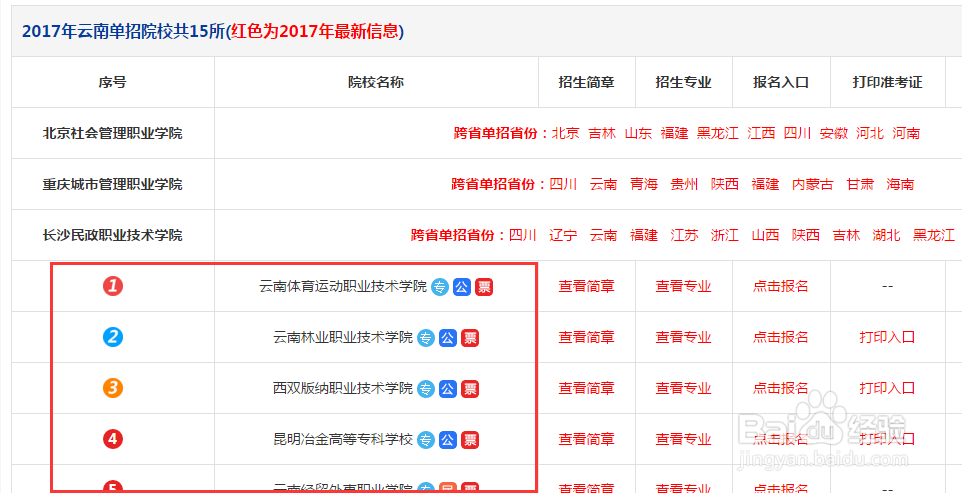View 查看简章 for 西双版纳职业技术学院
Viewport: 962px width, 493px height.
tap(587, 388)
